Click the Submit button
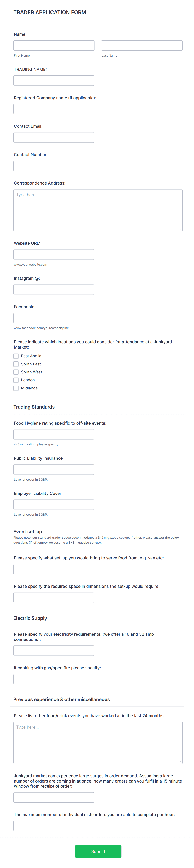This screenshot has height=868, width=194. pos(98,851)
